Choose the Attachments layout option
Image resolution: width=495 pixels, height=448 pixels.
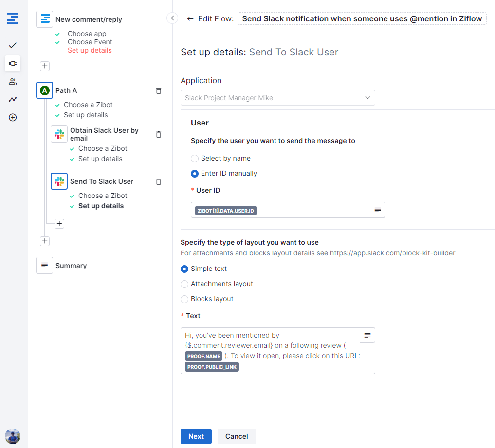point(184,284)
